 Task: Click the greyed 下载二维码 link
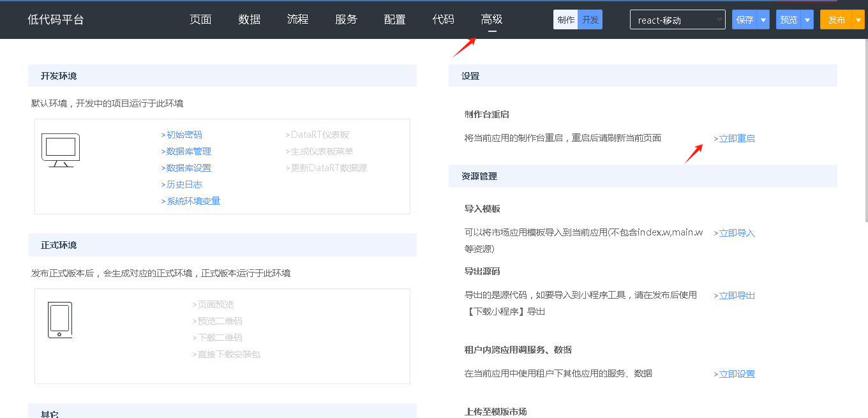(x=218, y=338)
